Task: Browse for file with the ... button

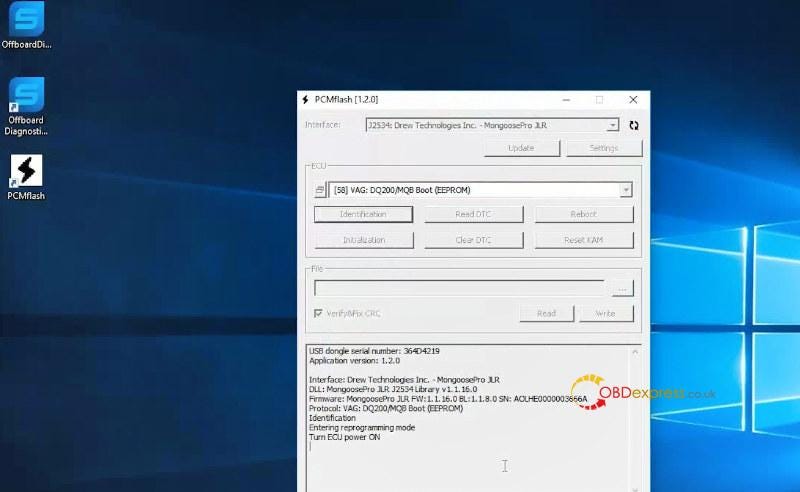Action: 622,288
